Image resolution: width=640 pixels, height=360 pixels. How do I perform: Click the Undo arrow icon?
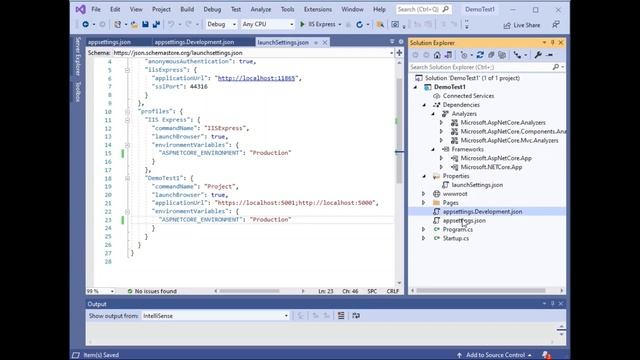tap(171, 24)
